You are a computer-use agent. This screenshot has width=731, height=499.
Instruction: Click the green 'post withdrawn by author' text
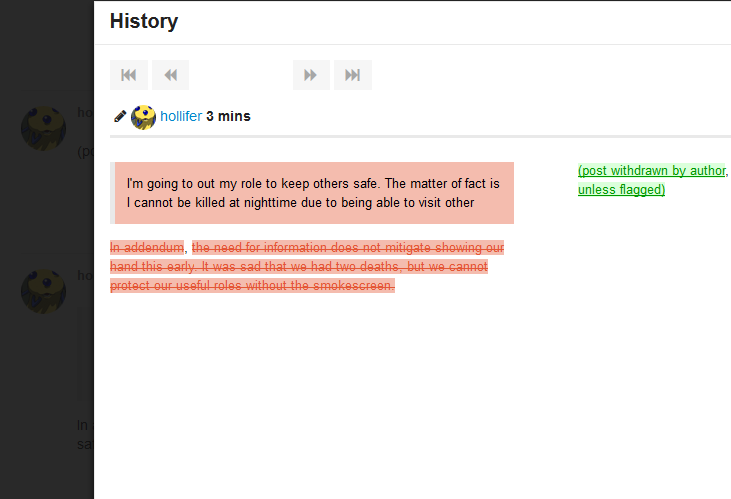point(652,171)
